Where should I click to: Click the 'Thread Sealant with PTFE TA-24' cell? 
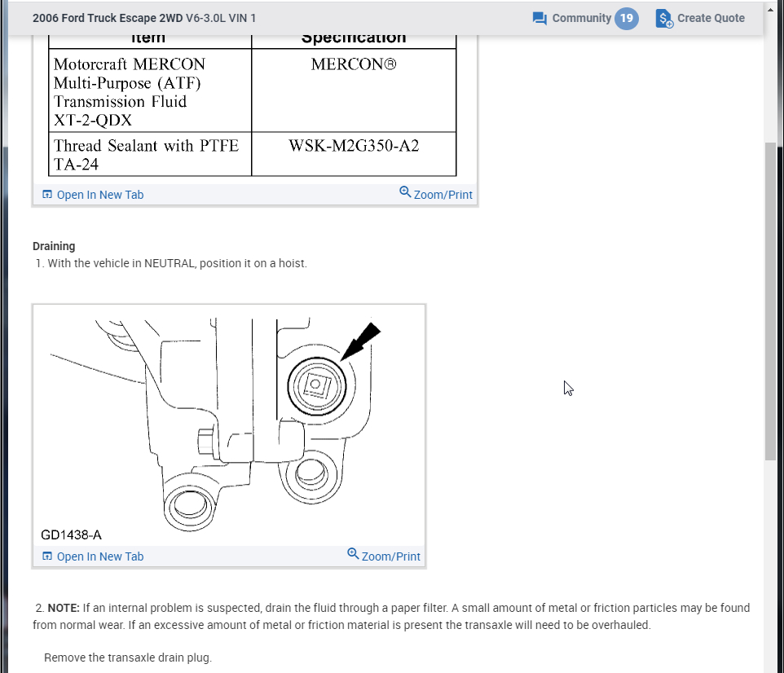(x=150, y=154)
